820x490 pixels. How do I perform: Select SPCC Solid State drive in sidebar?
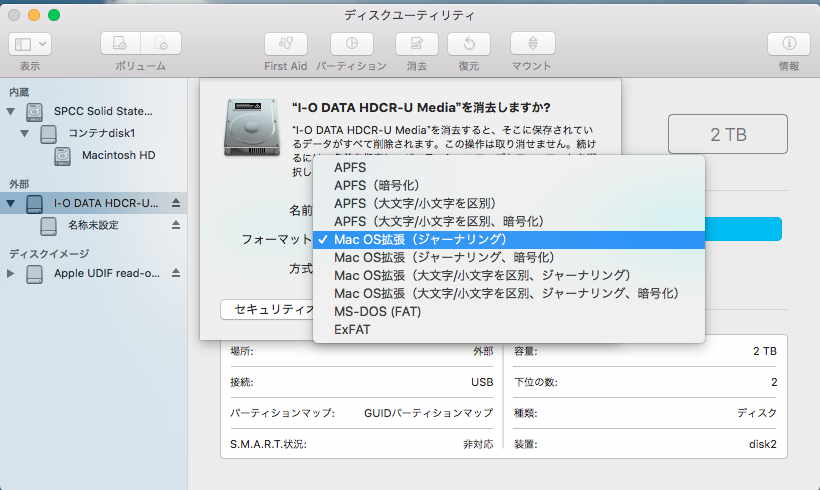(x=103, y=111)
